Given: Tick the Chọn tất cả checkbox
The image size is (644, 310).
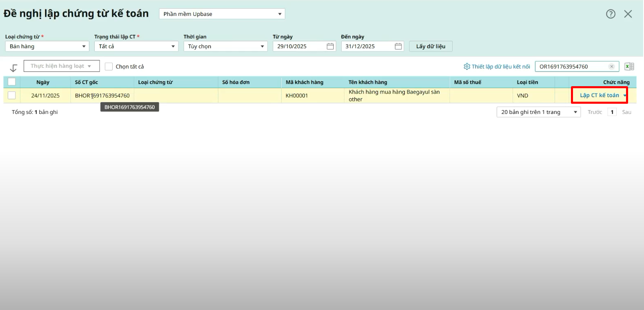Looking at the screenshot, I should click(x=109, y=67).
